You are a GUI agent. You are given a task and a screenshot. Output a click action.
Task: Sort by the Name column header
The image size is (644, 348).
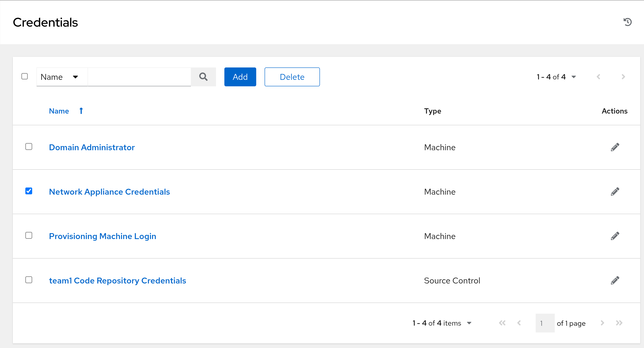point(59,111)
